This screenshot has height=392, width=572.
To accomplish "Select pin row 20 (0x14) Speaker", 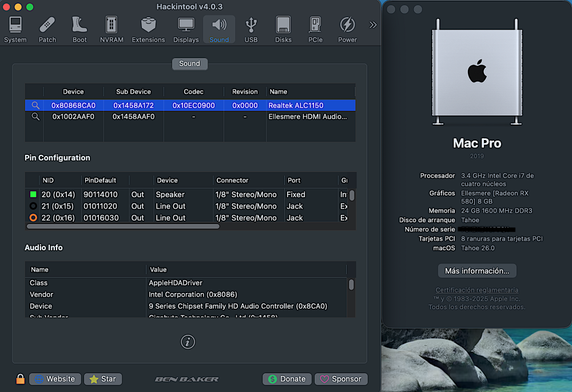I will pos(187,194).
